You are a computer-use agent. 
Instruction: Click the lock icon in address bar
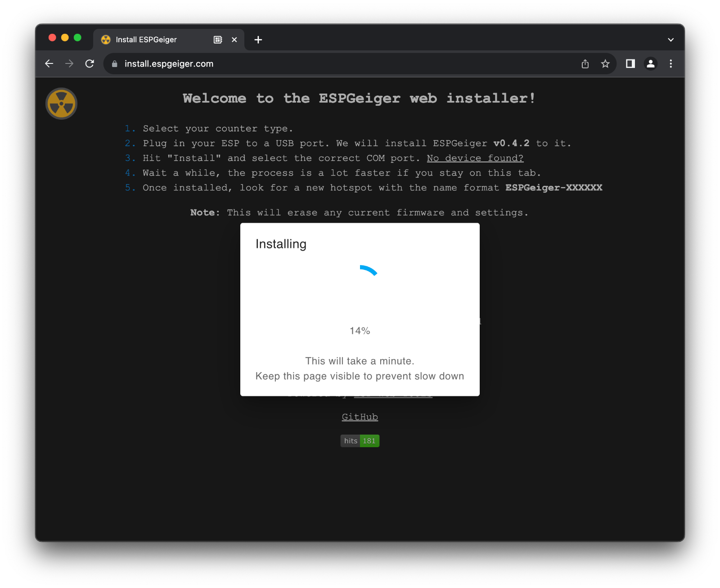[x=115, y=64]
